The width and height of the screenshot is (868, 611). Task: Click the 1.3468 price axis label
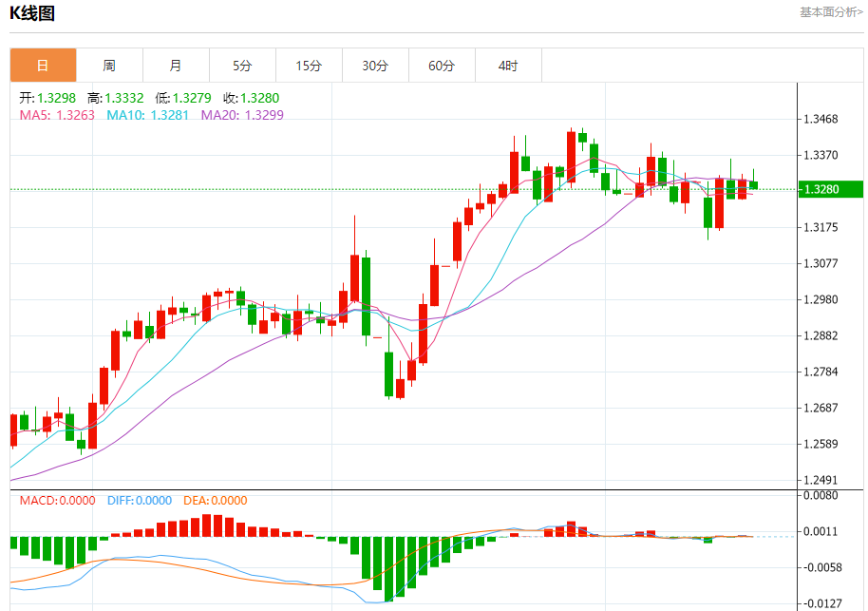tap(821, 119)
